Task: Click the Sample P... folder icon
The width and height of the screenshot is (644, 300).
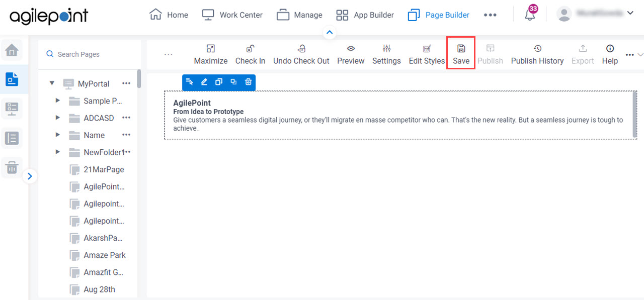Action: [x=74, y=101]
